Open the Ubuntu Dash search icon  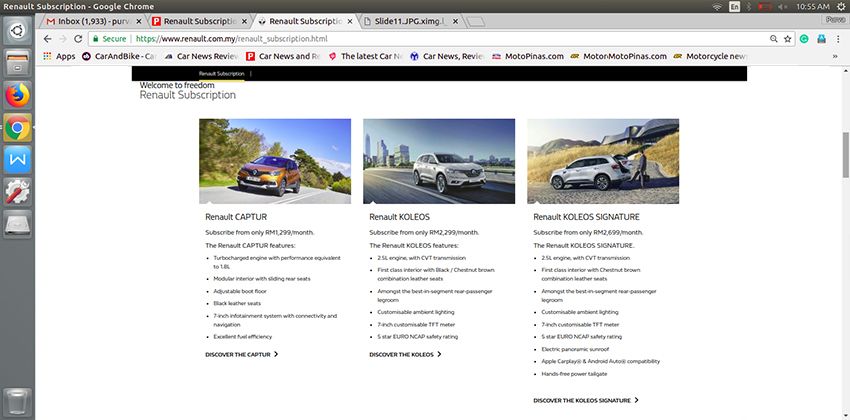coord(17,30)
